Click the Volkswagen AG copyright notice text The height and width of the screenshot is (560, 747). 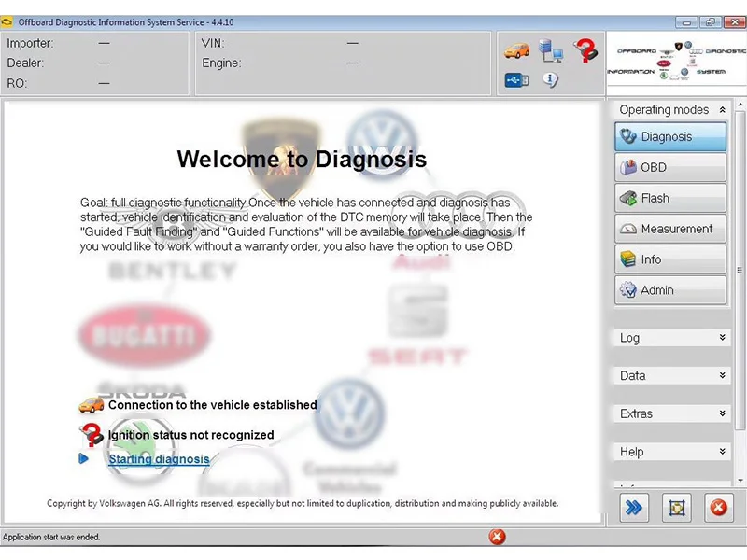(x=303, y=503)
